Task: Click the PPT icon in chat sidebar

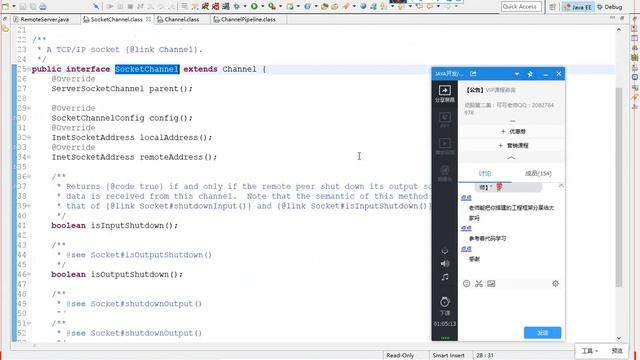Action: (444, 118)
